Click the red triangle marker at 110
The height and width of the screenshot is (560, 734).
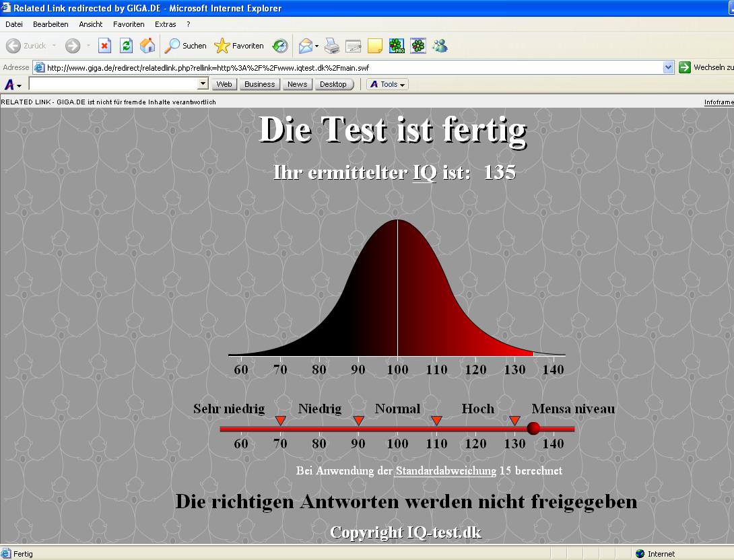point(436,420)
